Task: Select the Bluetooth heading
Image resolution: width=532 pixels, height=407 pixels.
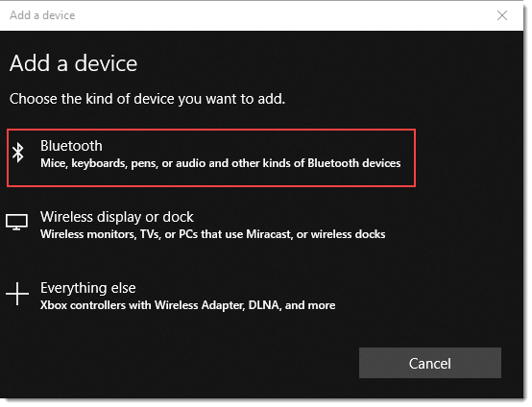Action: 71,146
